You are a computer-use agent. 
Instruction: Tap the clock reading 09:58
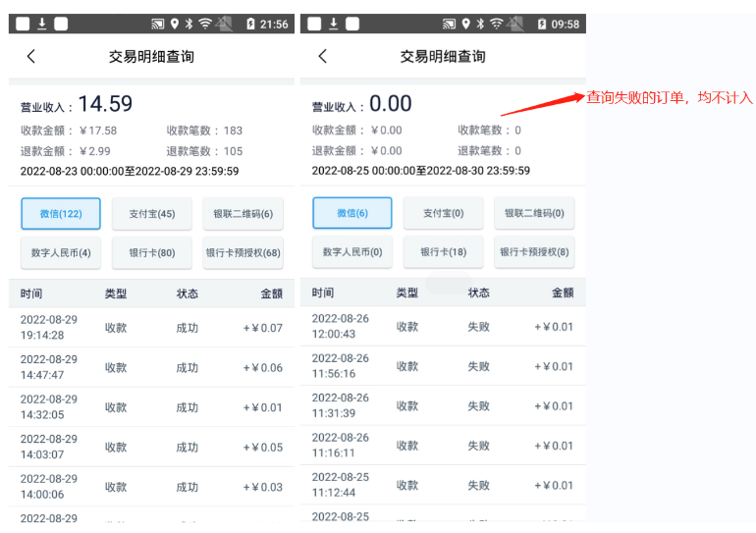pyautogui.click(x=566, y=25)
